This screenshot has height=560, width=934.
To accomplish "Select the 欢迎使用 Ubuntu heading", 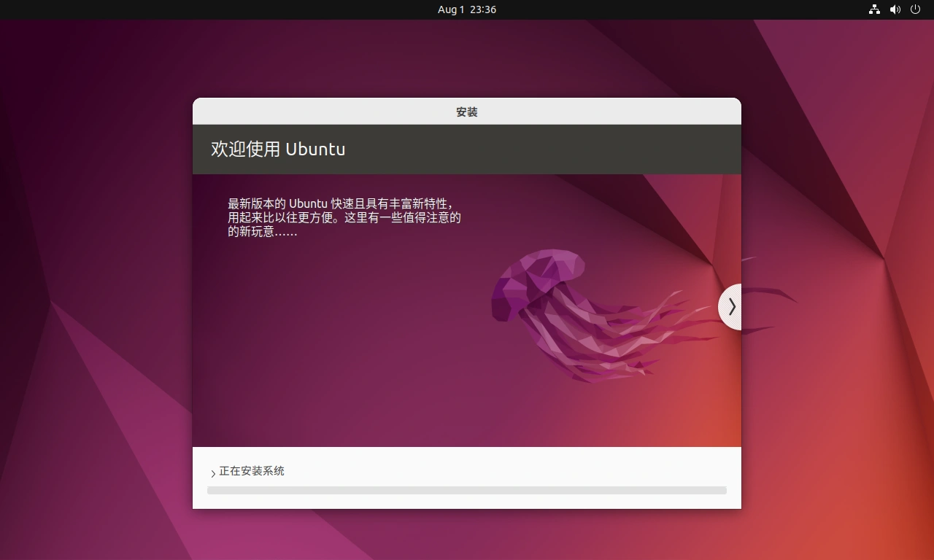I will pos(278,149).
